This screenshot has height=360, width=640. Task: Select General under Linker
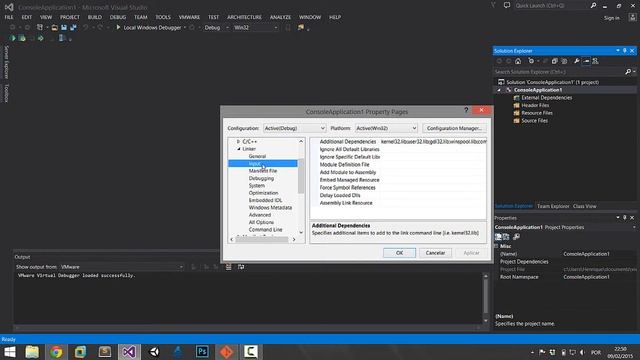257,156
